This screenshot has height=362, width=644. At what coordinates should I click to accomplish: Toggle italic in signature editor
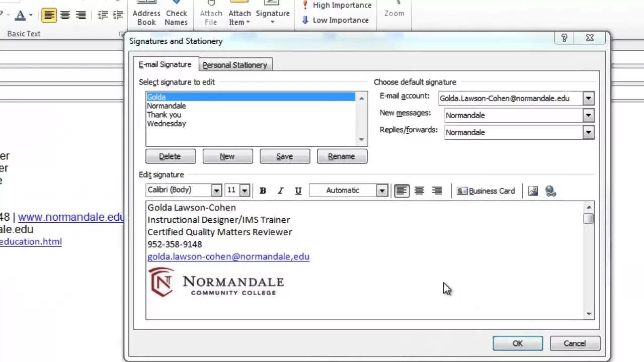coord(280,191)
